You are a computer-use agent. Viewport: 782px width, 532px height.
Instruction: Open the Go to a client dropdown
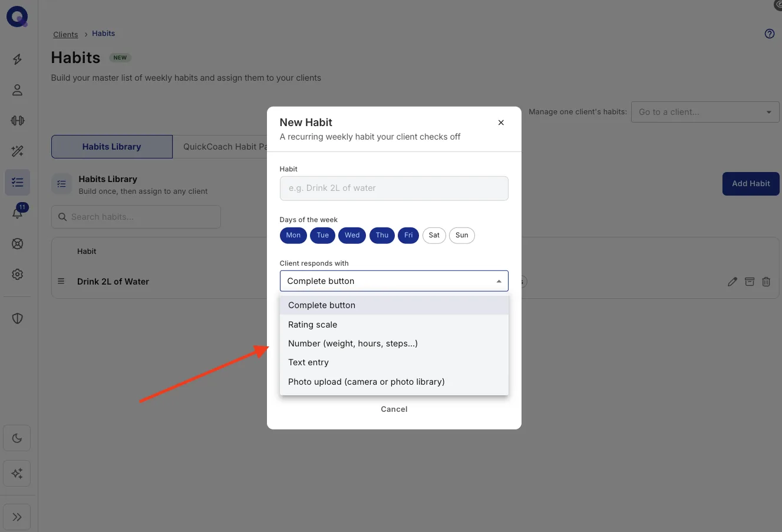pos(705,112)
